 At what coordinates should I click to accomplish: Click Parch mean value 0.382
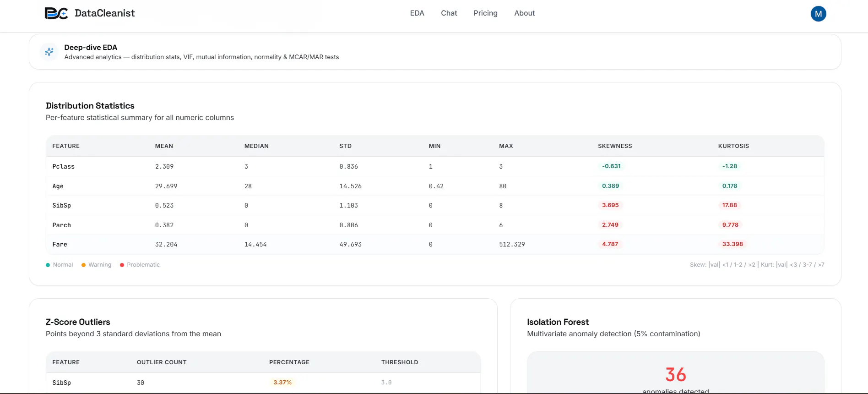coord(164,225)
